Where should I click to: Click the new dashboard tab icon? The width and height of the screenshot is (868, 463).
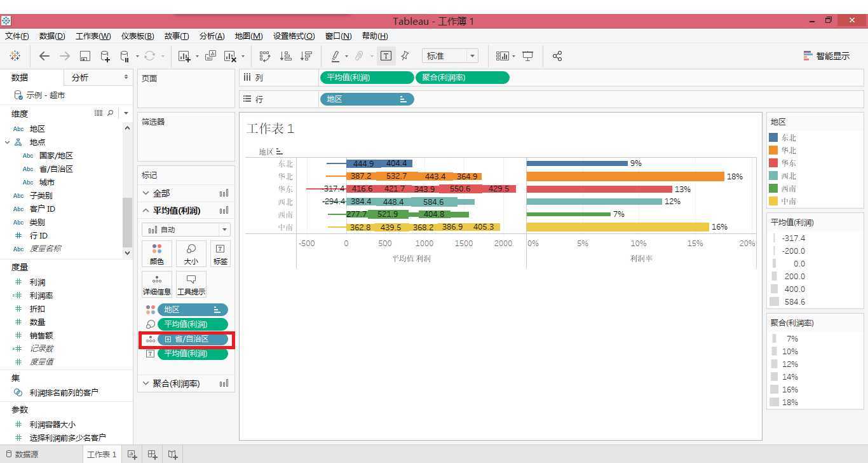coord(153,454)
